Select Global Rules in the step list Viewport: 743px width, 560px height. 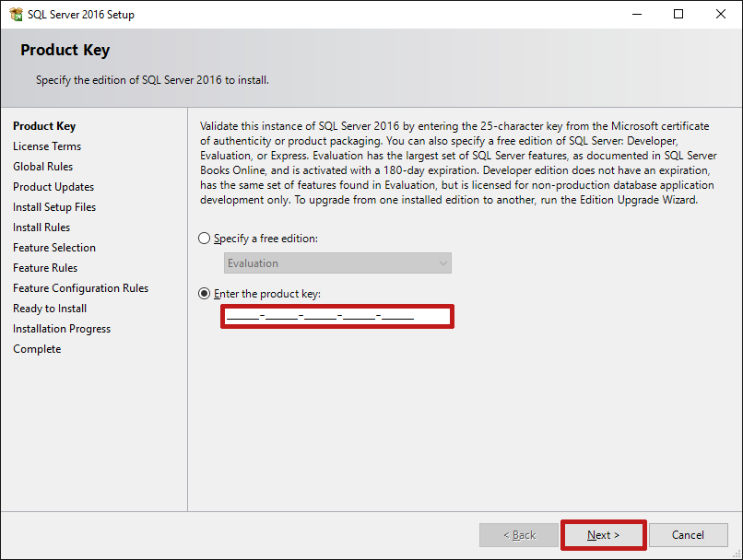pos(42,167)
